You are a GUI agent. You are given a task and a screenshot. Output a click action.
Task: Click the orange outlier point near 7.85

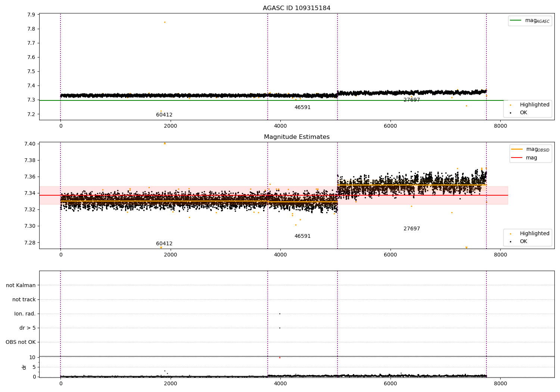tap(165, 22)
